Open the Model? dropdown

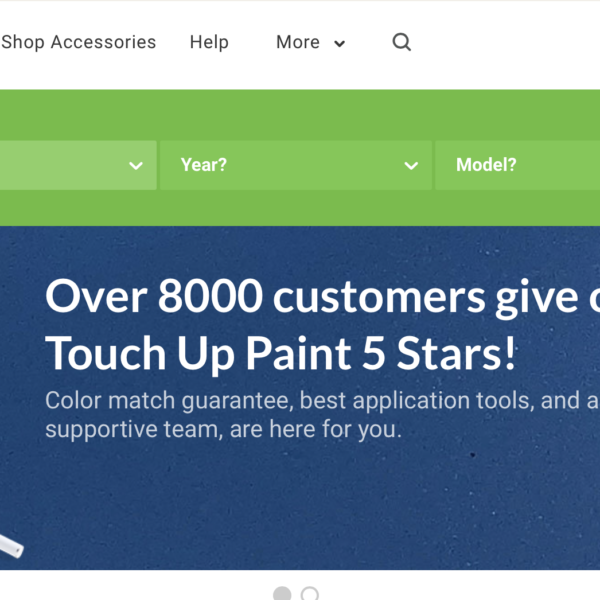pyautogui.click(x=517, y=165)
